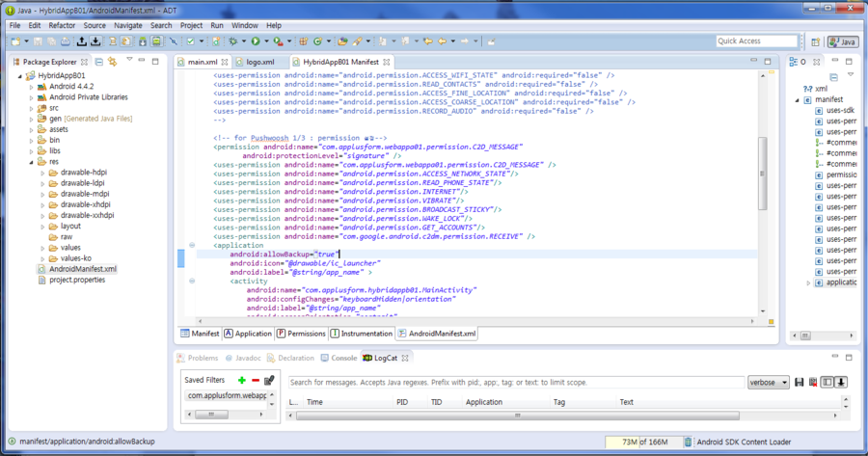Open the Debug dropdown arrow

point(244,41)
